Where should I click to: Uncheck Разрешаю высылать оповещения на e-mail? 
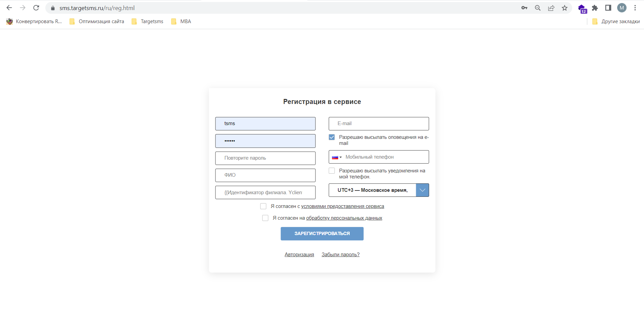(332, 137)
